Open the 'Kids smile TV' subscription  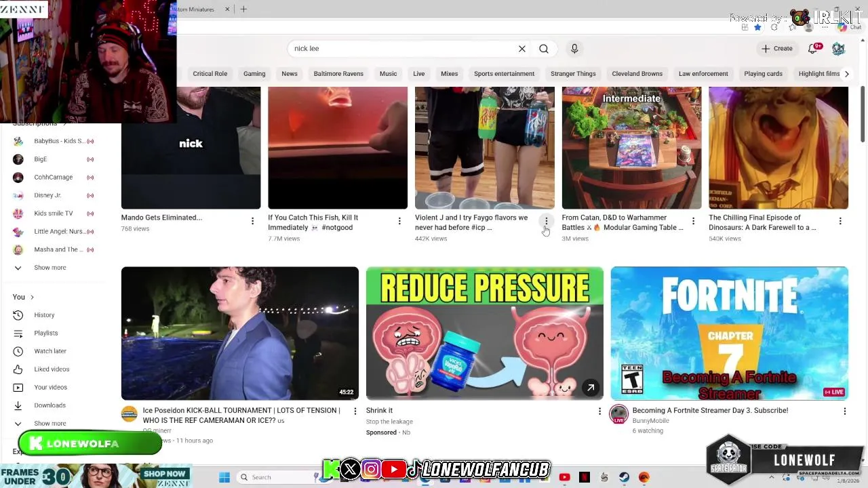click(53, 213)
